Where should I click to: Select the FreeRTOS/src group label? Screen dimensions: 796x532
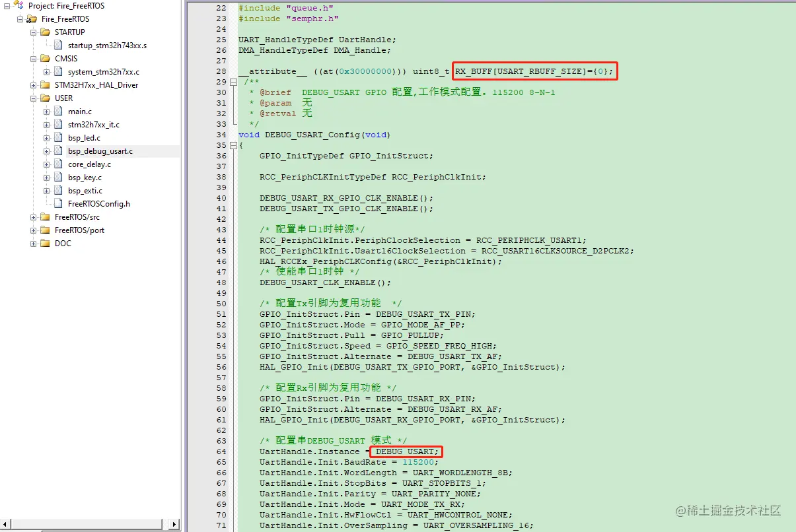coord(77,217)
